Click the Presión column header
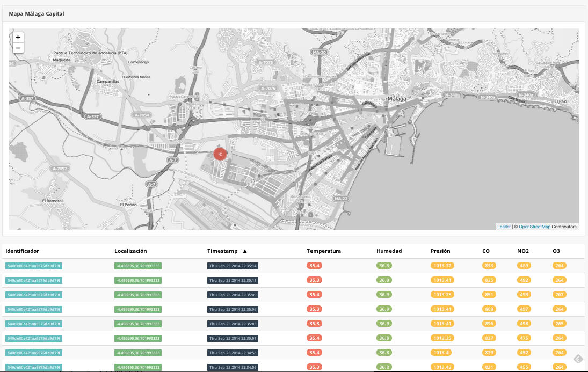The image size is (588, 372). click(440, 251)
